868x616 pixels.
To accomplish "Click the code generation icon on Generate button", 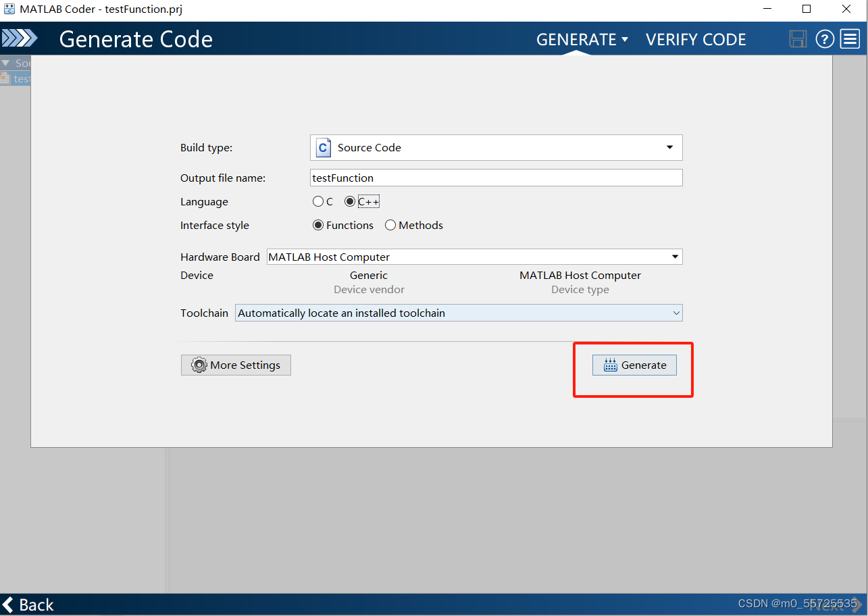I will coord(610,365).
